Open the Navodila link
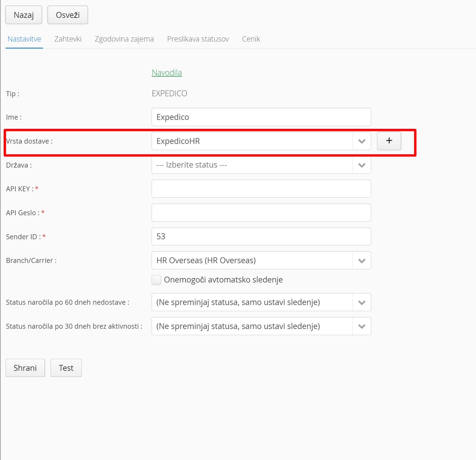 (167, 73)
